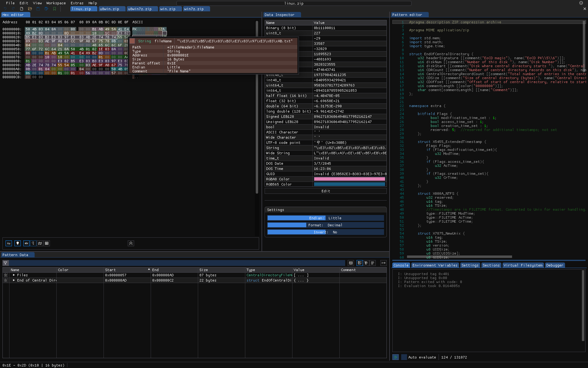Save the file using the floppy disk icon
Image resolution: width=588 pixels, height=368 pixels.
pyautogui.click(x=38, y=9)
